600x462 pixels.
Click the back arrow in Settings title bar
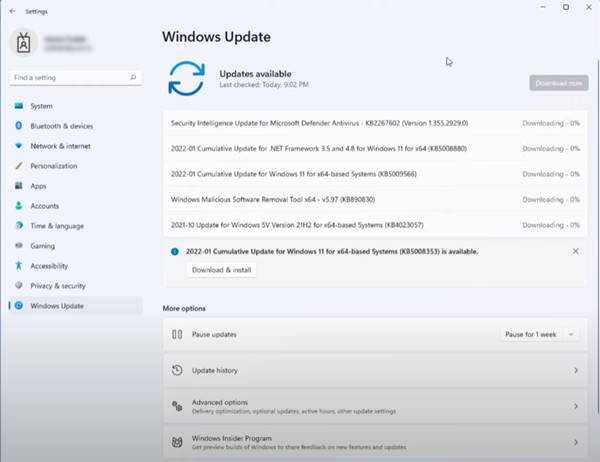pyautogui.click(x=12, y=11)
